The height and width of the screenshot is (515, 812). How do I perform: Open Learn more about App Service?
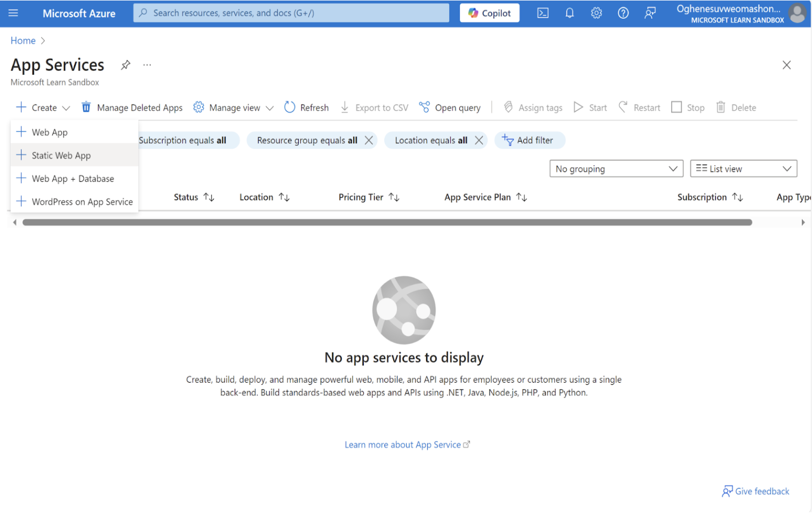(x=407, y=445)
